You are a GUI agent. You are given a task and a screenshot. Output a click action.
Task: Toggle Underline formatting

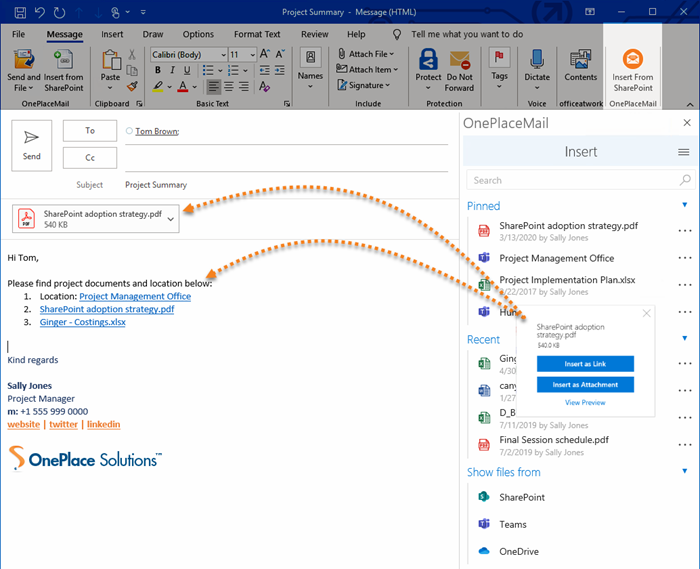(187, 70)
